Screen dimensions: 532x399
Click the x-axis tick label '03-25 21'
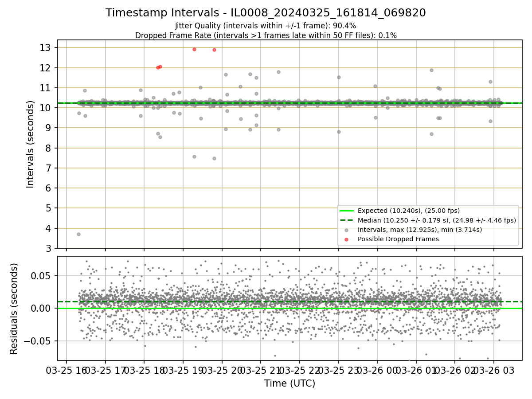point(261,371)
